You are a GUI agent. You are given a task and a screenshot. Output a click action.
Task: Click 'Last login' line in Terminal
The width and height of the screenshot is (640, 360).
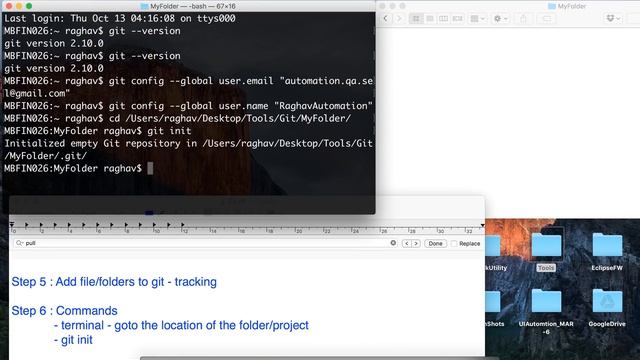click(x=120, y=18)
